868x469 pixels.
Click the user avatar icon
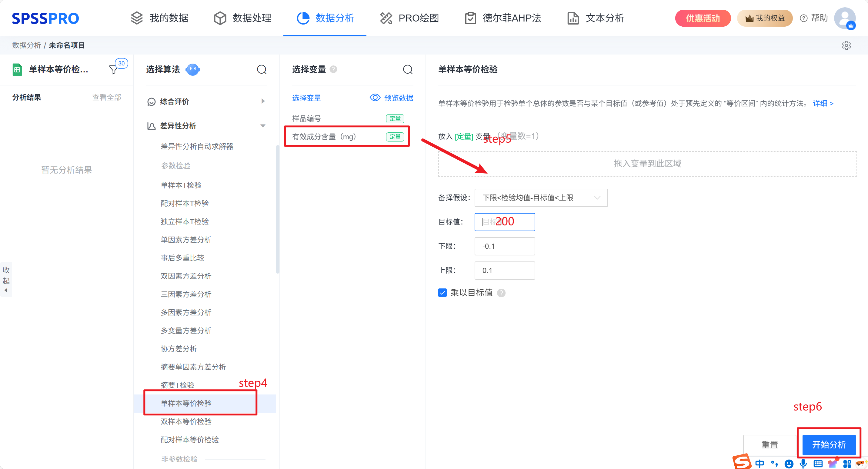(x=844, y=18)
